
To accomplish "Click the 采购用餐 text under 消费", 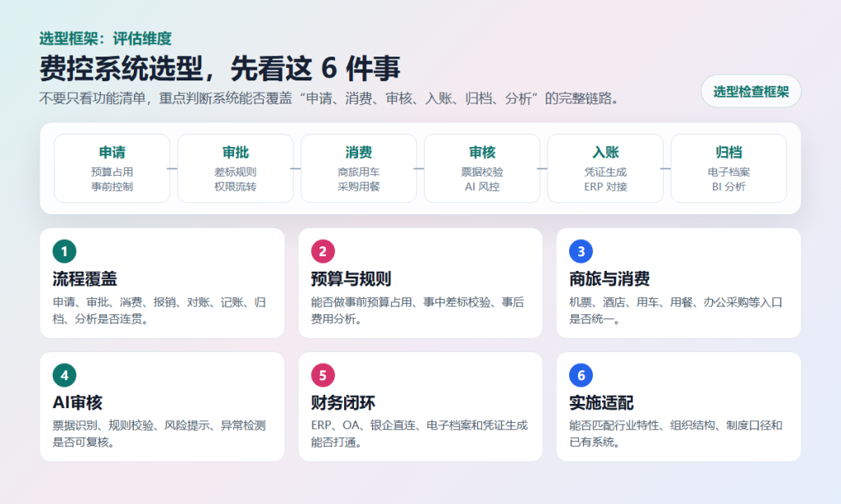I will click(x=359, y=186).
